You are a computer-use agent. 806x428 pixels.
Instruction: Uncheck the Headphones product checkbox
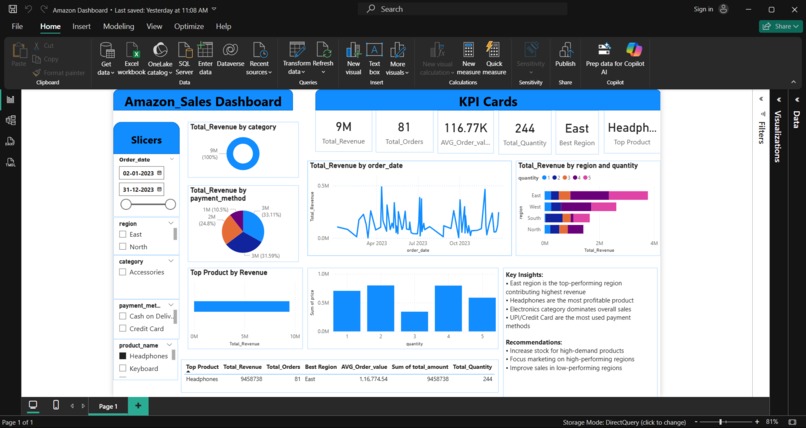coord(122,356)
